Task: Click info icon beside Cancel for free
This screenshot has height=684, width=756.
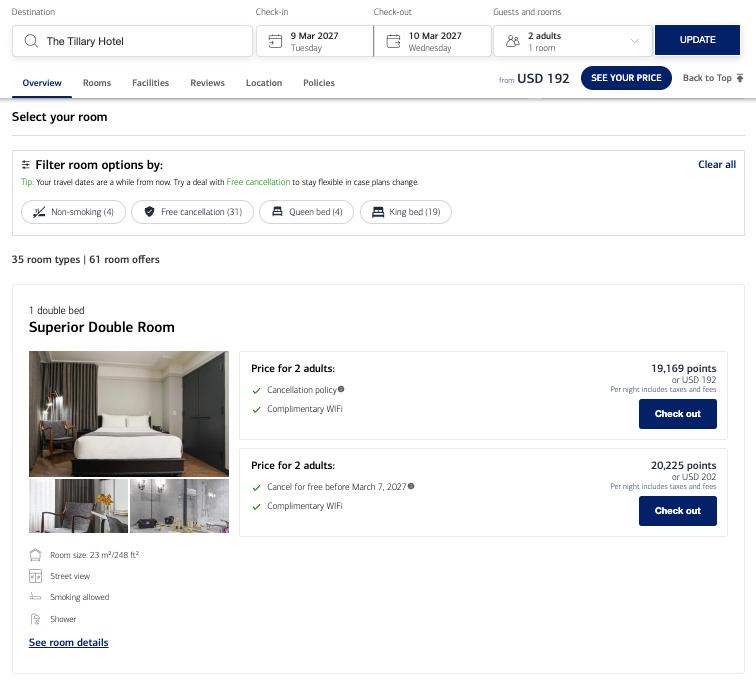Action: click(x=411, y=486)
